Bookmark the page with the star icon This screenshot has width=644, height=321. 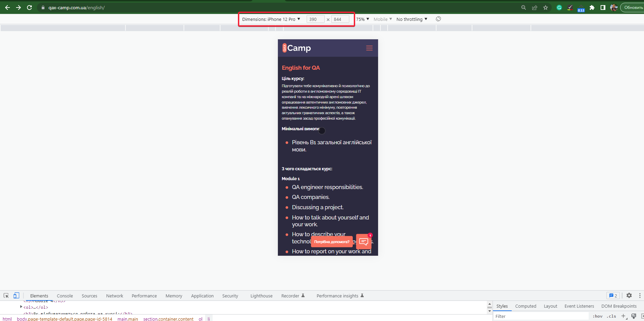pos(546,7)
